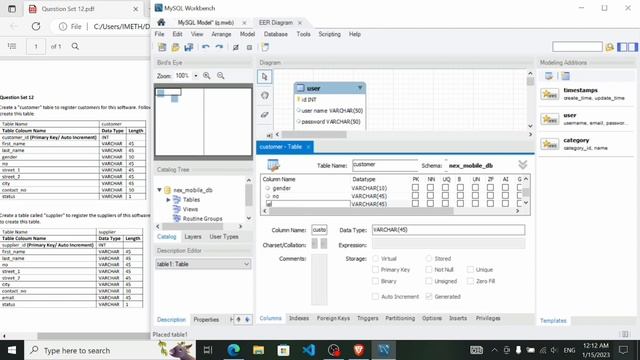Collapse the nex_mobile_db tree node

pyautogui.click(x=160, y=190)
